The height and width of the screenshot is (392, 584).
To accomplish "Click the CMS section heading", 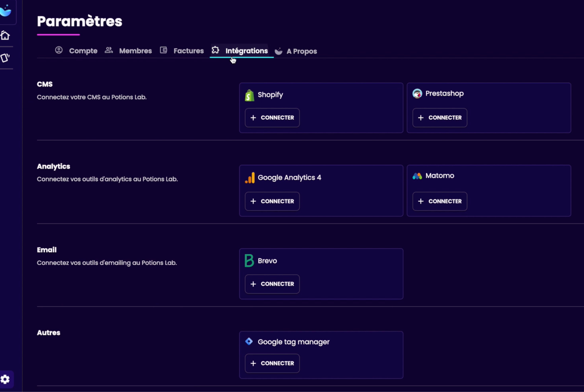I will tap(45, 84).
